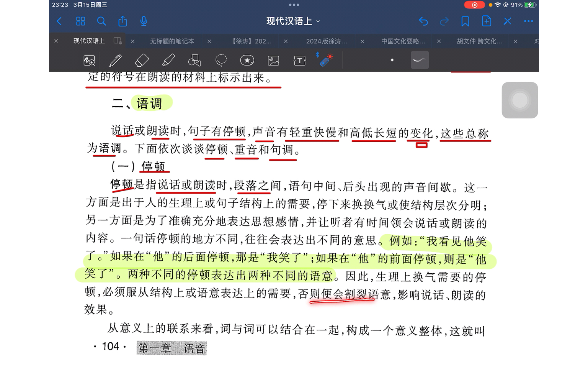Image resolution: width=588 pixels, height=368 pixels.
Task: Choose the trailing line pointer style
Action: click(420, 60)
